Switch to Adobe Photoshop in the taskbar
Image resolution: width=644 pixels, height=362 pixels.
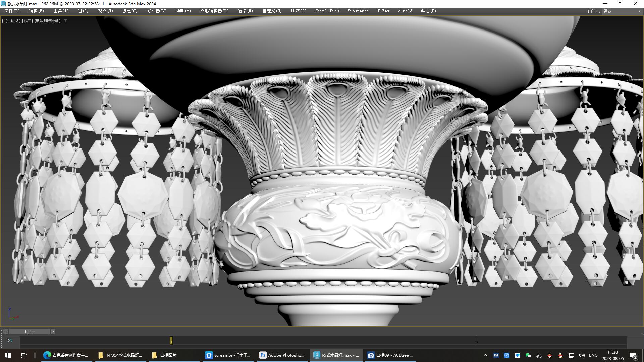(x=282, y=355)
